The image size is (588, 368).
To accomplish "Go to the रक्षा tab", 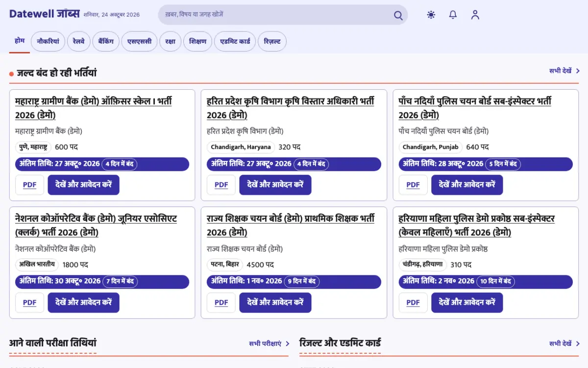I will (171, 42).
